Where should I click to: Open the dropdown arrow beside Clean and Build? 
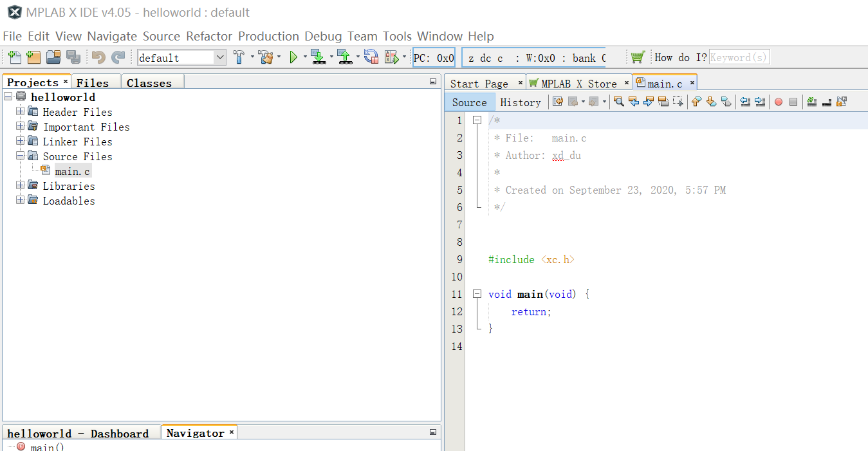pos(279,57)
